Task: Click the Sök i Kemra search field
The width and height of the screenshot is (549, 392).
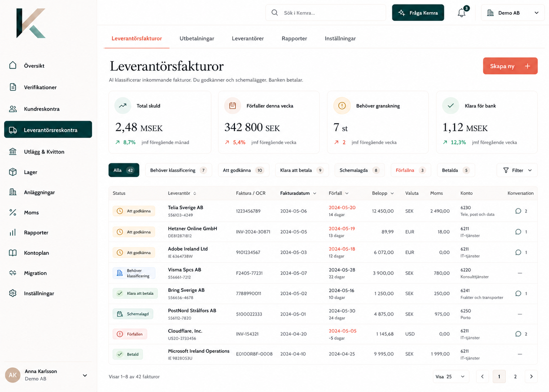Action: [x=326, y=13]
